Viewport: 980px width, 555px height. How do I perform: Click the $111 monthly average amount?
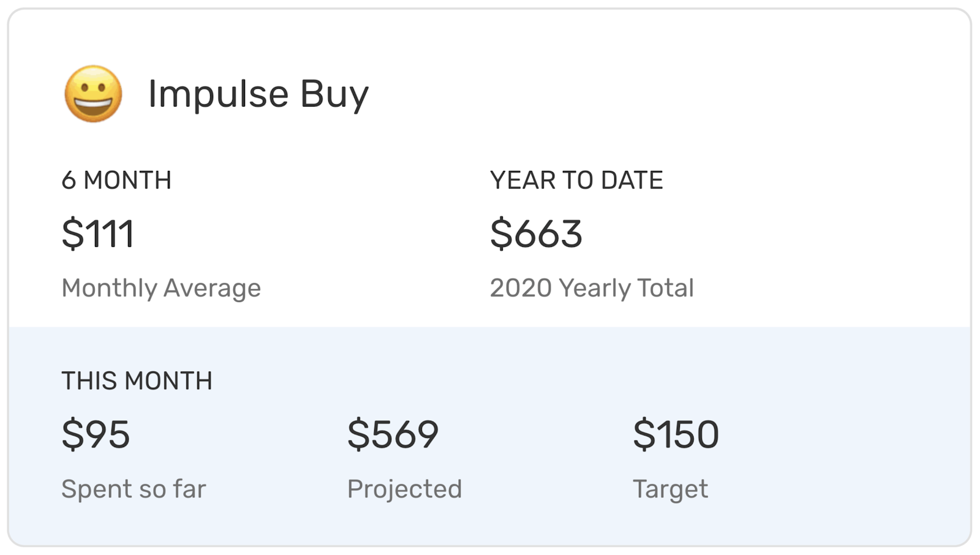pyautogui.click(x=98, y=233)
